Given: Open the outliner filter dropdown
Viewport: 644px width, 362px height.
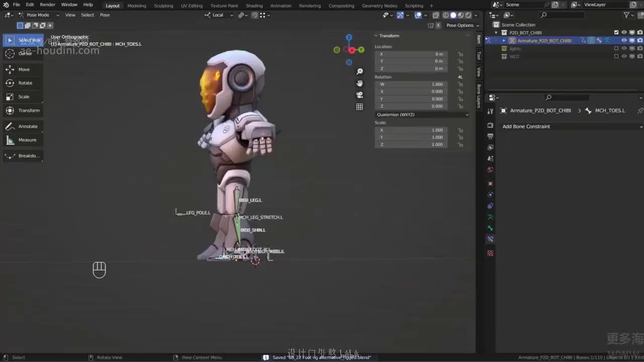Looking at the screenshot, I should tap(629, 15).
